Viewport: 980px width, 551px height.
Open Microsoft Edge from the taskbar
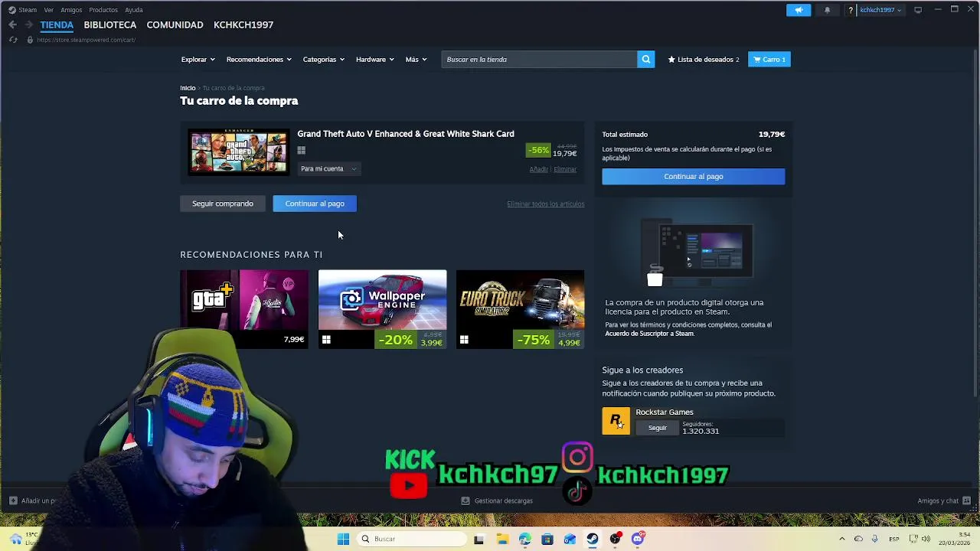[524, 539]
